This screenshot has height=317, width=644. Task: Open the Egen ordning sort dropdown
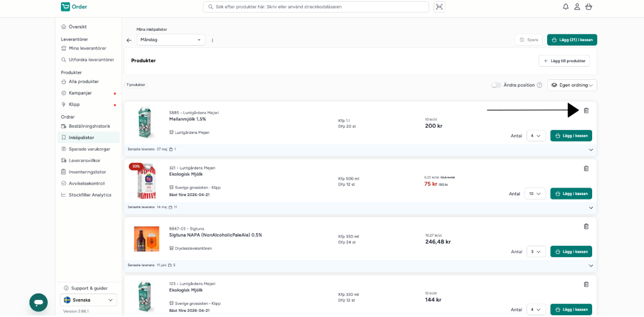click(572, 85)
